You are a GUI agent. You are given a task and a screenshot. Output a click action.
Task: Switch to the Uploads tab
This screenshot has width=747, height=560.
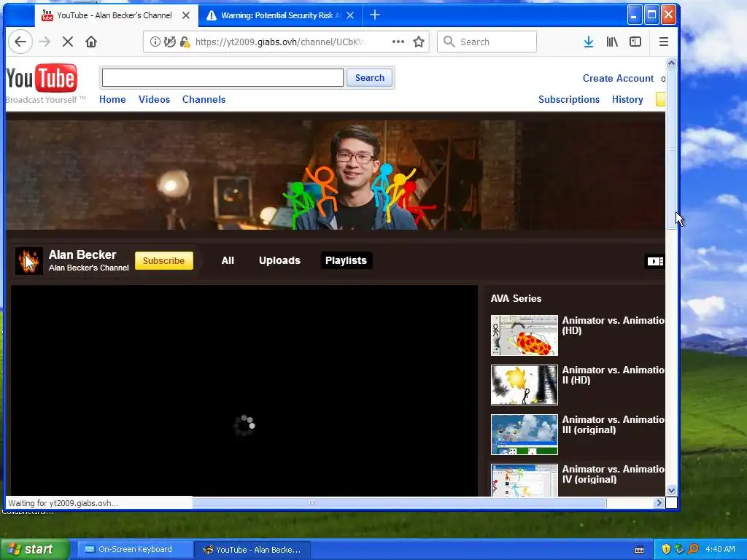279,260
